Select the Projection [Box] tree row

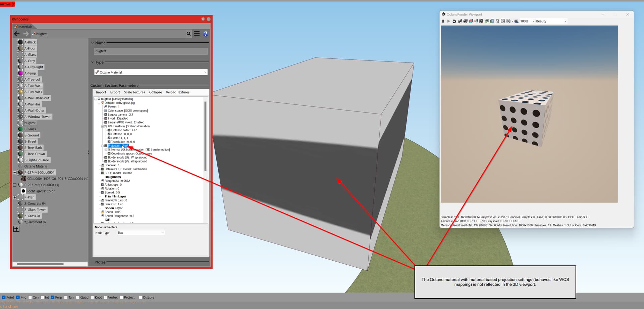(x=118, y=146)
